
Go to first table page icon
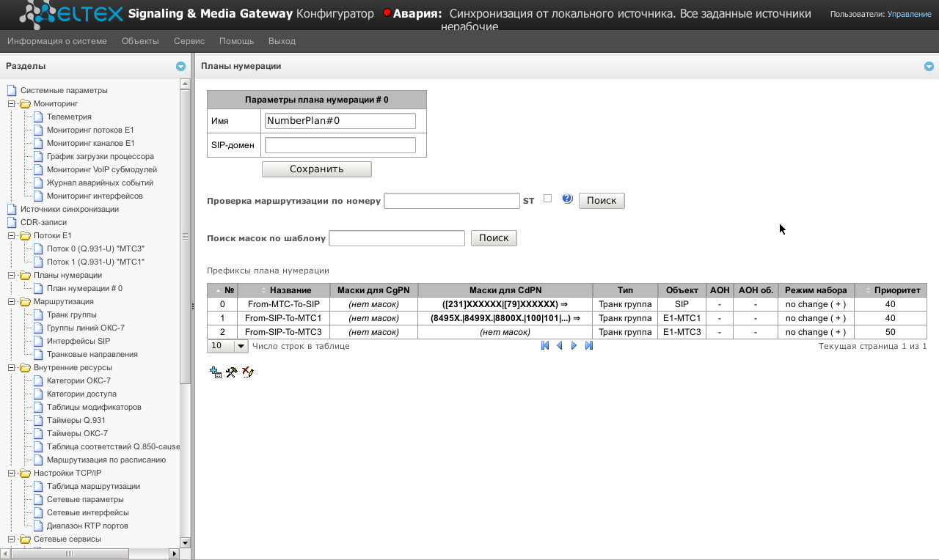[545, 346]
